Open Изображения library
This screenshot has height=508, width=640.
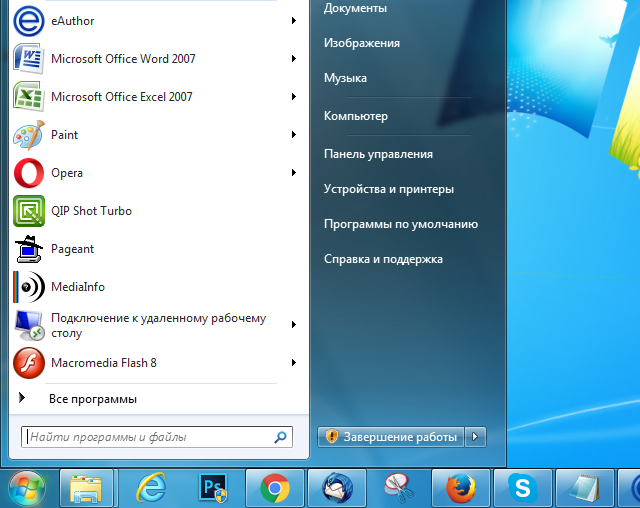[362, 43]
